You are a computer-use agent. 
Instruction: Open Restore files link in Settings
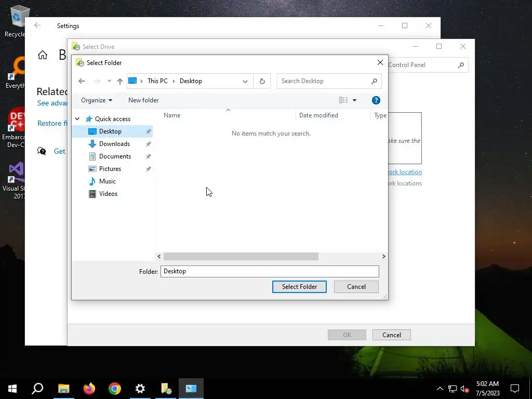click(x=52, y=123)
